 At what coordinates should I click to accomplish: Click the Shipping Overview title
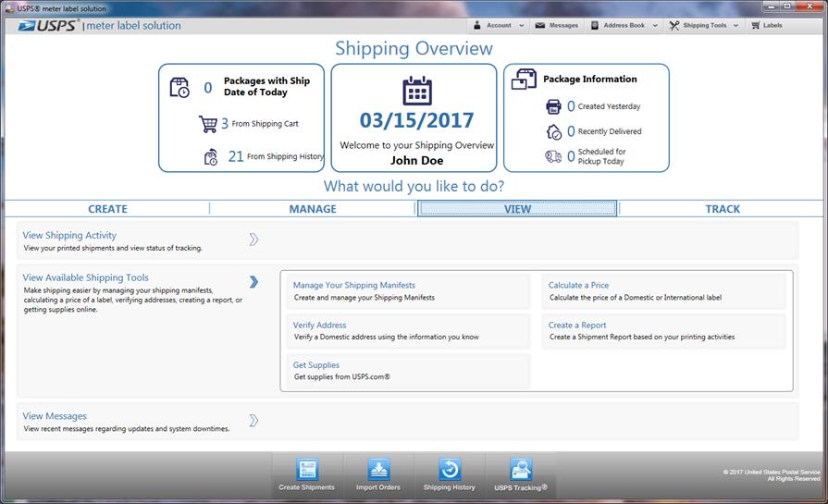pos(414,49)
